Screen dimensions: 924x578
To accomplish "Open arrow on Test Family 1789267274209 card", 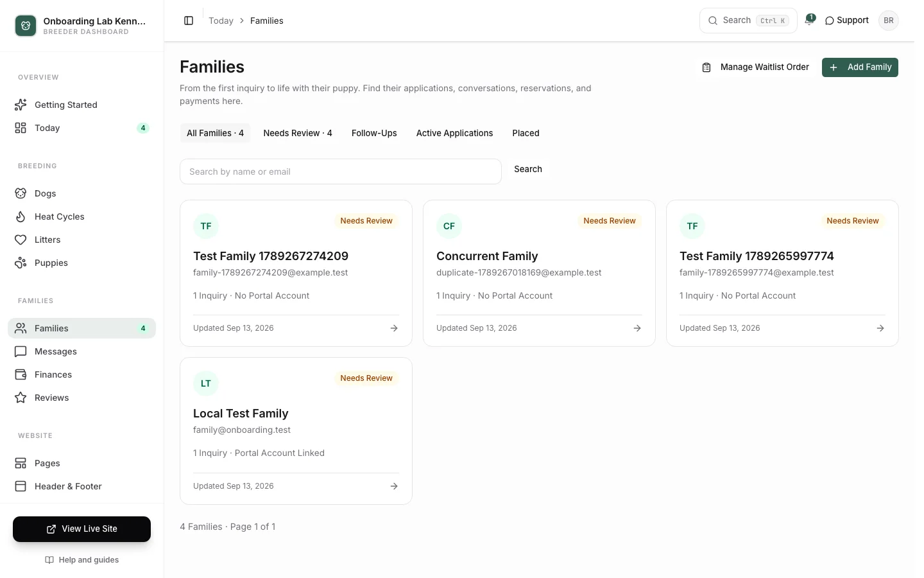I will (x=394, y=328).
